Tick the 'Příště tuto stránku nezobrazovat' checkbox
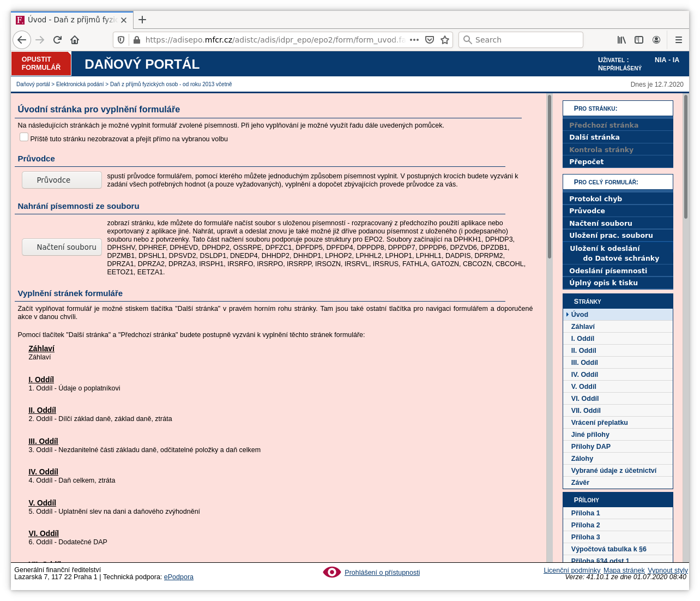The image size is (700, 601). (24, 137)
